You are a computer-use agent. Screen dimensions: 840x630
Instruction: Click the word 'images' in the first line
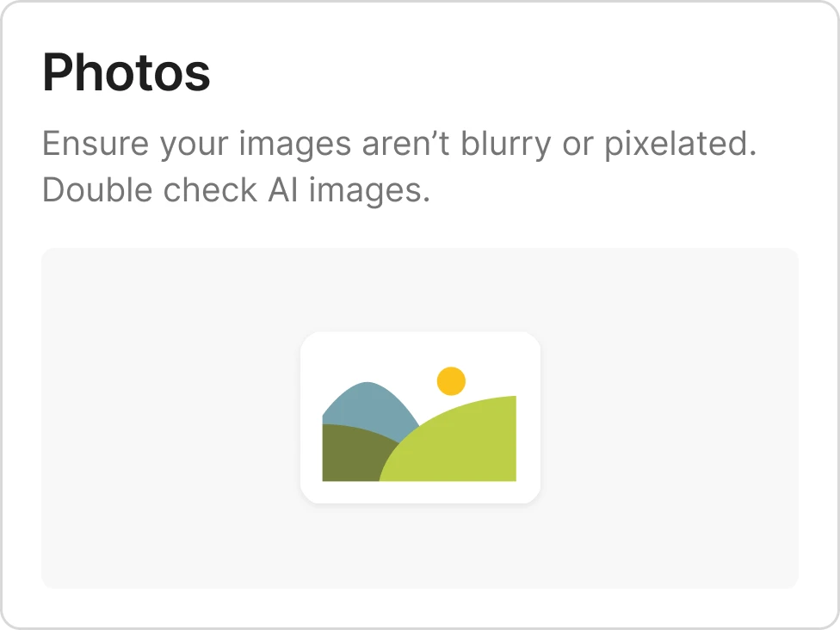click(x=295, y=145)
